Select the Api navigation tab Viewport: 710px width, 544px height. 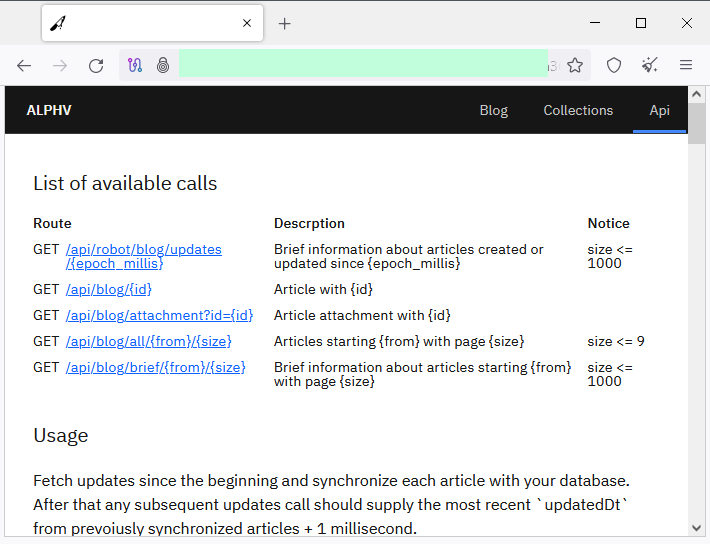click(x=659, y=110)
